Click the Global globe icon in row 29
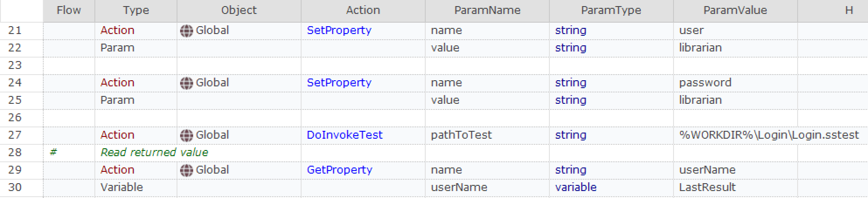This screenshot has width=868, height=198. [x=186, y=171]
